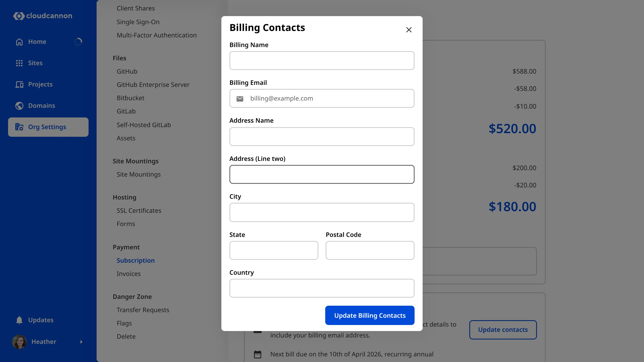Open the Updates bell icon
The width and height of the screenshot is (644, 362).
[19, 320]
